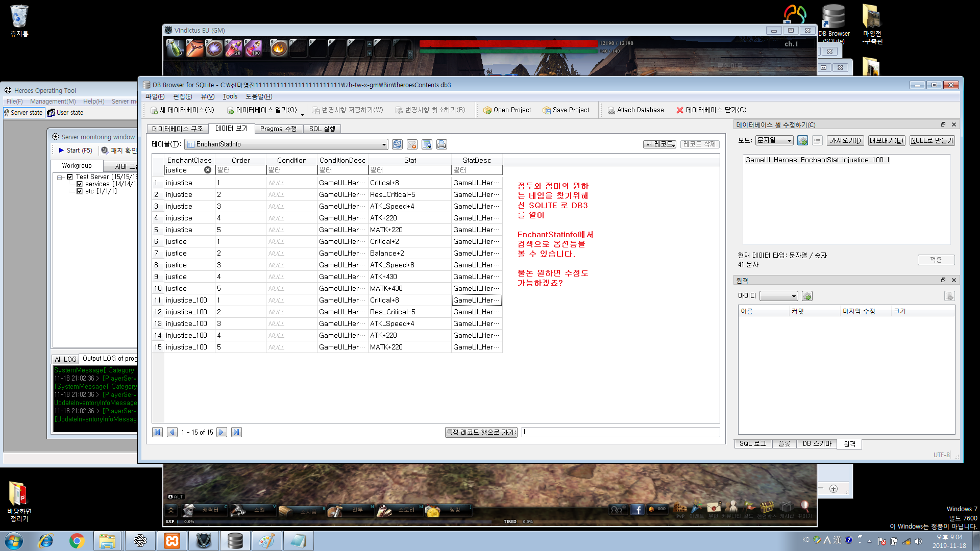The image size is (980, 551).
Task: Open Internet Explorer from the taskbar
Action: click(46, 541)
